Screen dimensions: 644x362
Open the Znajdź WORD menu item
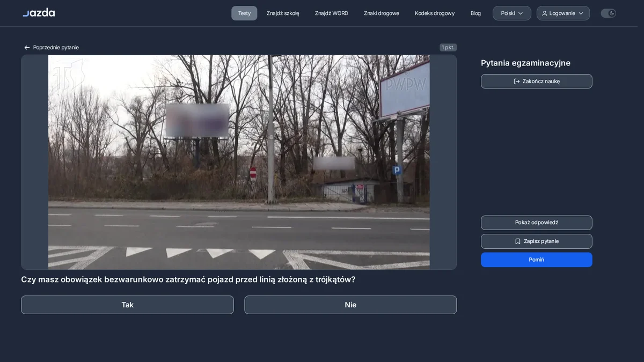point(332,13)
